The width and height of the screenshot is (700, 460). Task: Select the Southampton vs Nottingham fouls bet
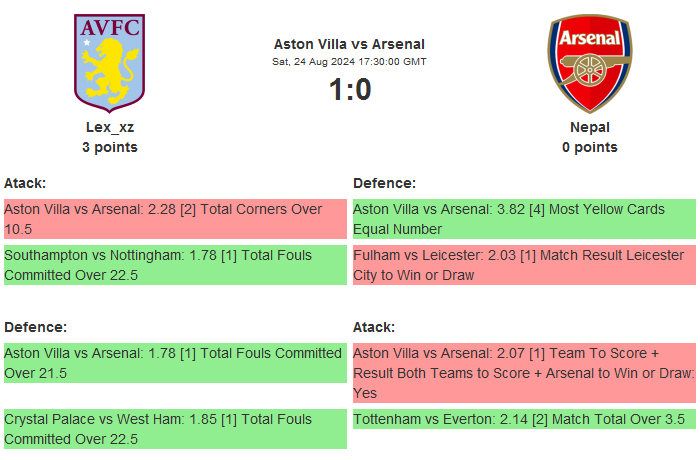(x=175, y=265)
